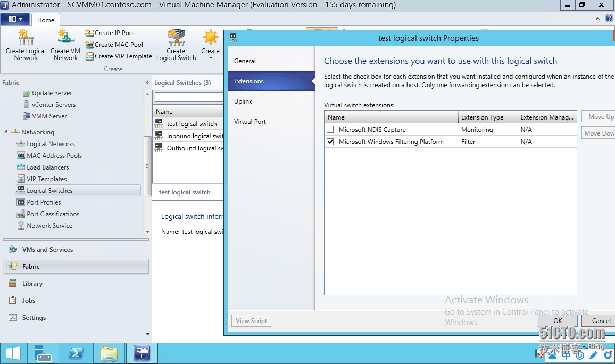Open the Create star dropdown in ribbon
The width and height of the screenshot is (615, 364).
click(x=210, y=44)
